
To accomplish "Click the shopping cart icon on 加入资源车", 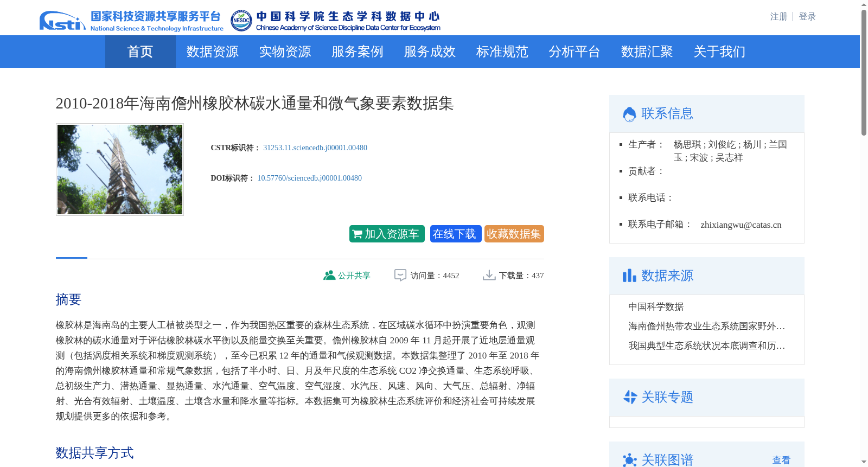I will click(357, 234).
